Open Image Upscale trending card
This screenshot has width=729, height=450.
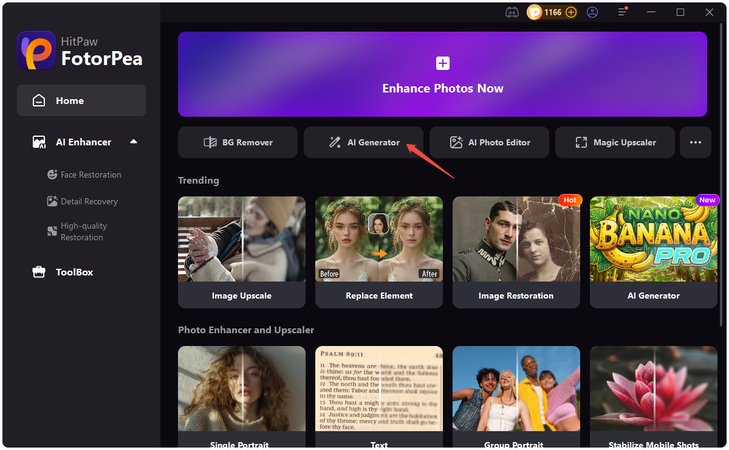[x=242, y=252]
